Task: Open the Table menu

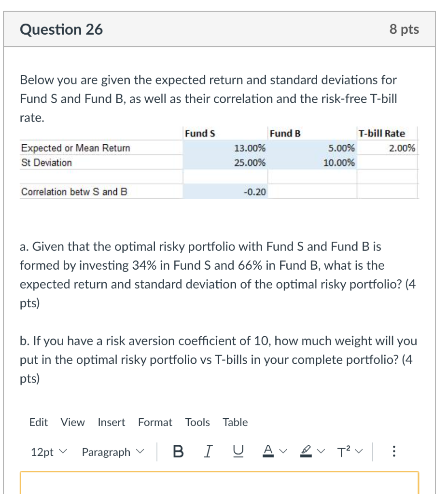Action: [x=235, y=422]
